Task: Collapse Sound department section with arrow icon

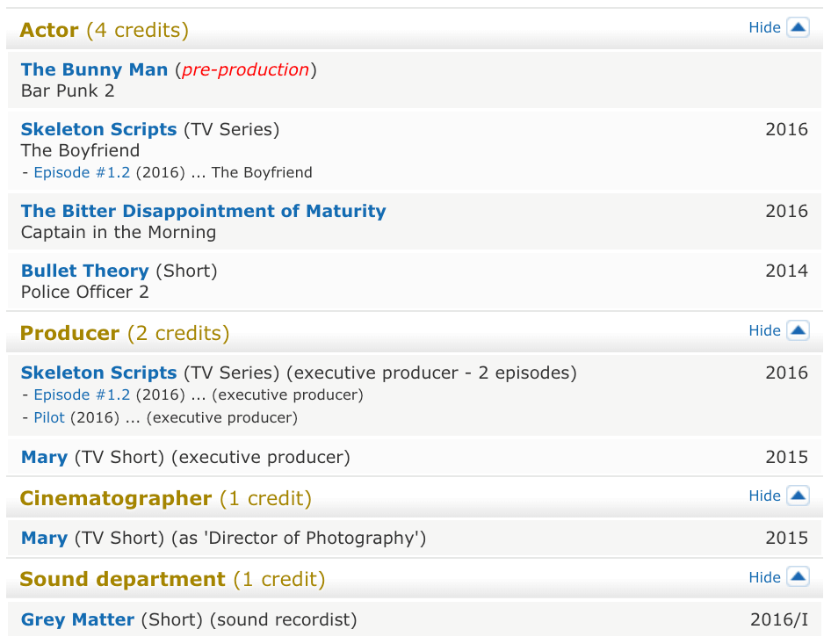Action: point(798,576)
